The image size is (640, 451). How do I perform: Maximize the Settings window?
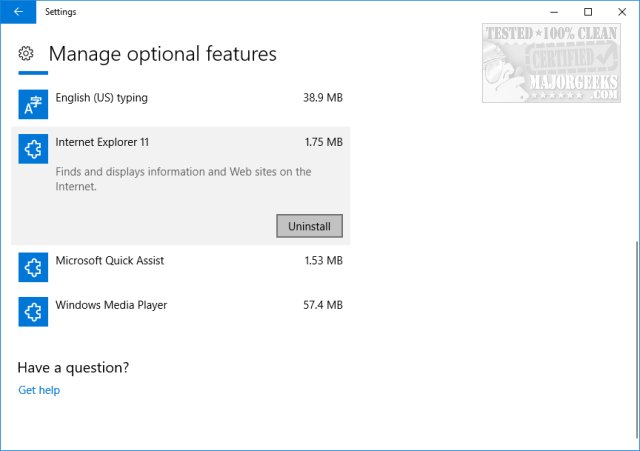[588, 12]
